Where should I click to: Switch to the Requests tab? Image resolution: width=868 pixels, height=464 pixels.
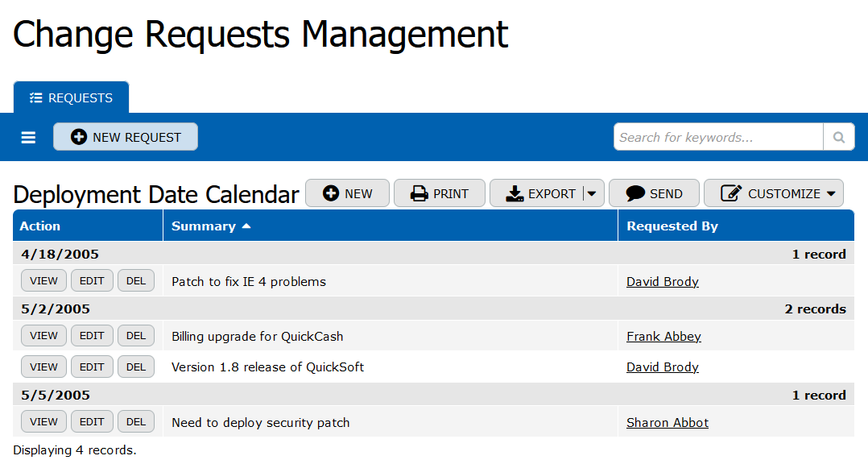[x=71, y=98]
